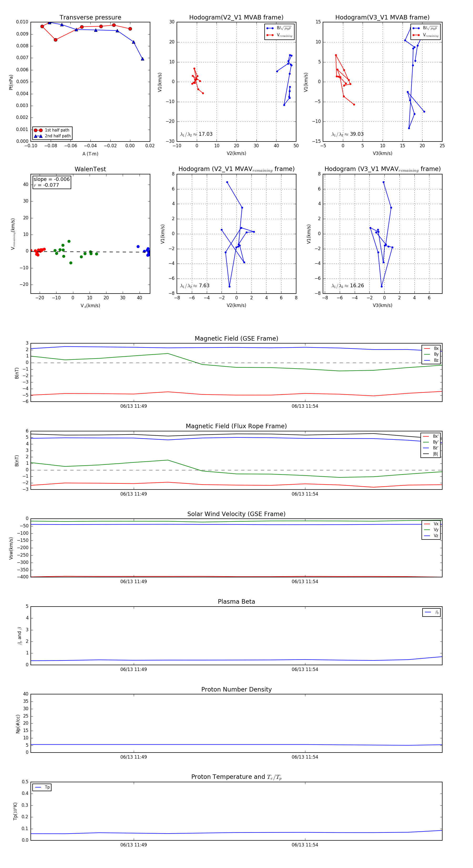Click the "Bz" entry in GSE magnetic legend

(x=431, y=360)
